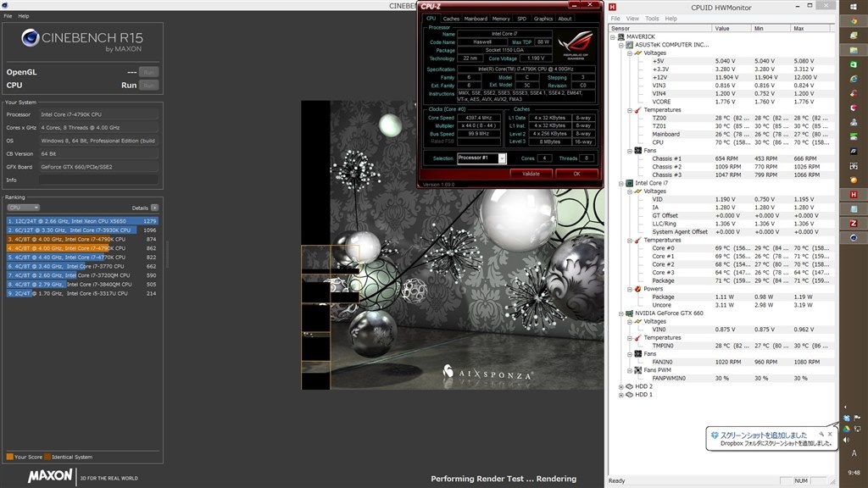This screenshot has height=488, width=868.
Task: Click the orange ball taskbar icon
Action: [854, 180]
